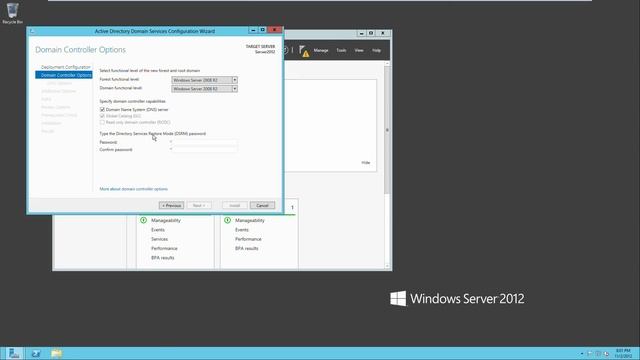Click Manageability in left Server Manager tile
The height and width of the screenshot is (360, 640).
click(166, 220)
